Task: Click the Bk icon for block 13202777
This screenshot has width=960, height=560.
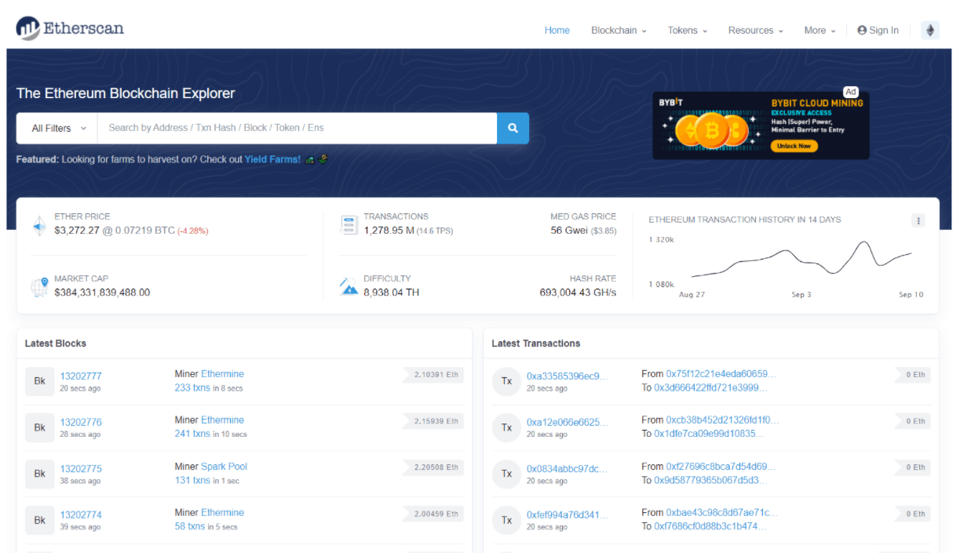Action: coord(39,381)
